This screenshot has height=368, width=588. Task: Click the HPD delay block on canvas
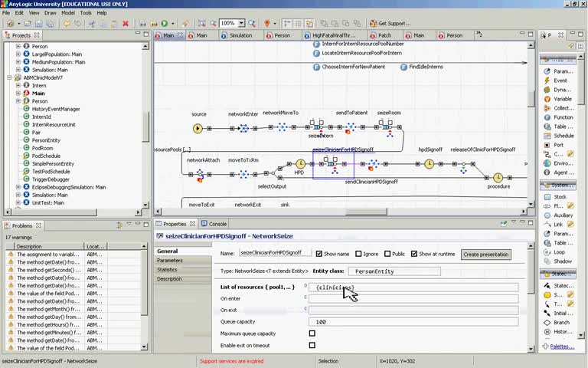coord(300,164)
